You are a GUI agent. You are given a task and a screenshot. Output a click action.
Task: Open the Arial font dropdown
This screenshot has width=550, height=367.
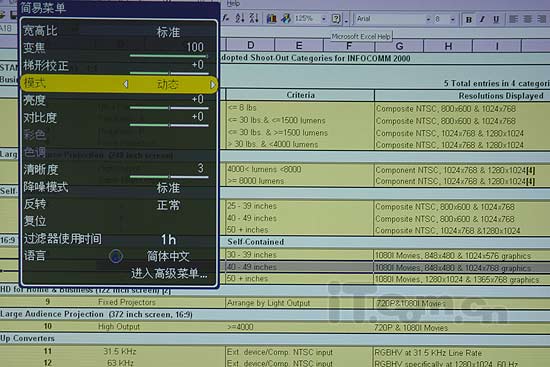point(428,19)
